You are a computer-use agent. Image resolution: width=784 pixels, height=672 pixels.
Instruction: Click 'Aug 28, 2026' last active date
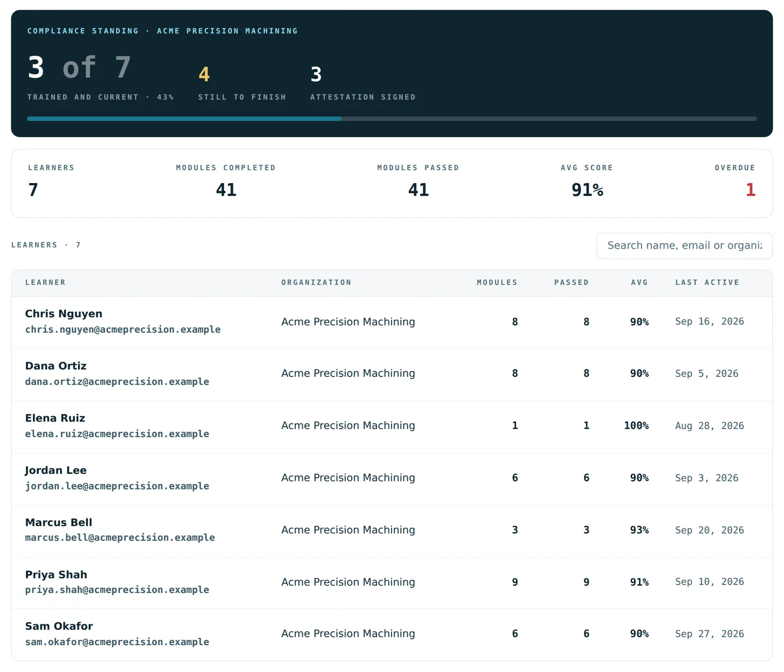[x=710, y=426]
